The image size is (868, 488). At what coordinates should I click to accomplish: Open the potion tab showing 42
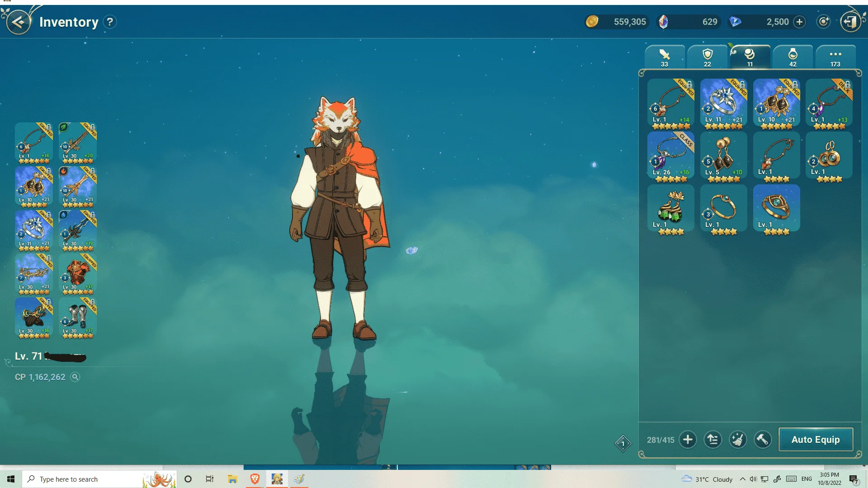[793, 57]
